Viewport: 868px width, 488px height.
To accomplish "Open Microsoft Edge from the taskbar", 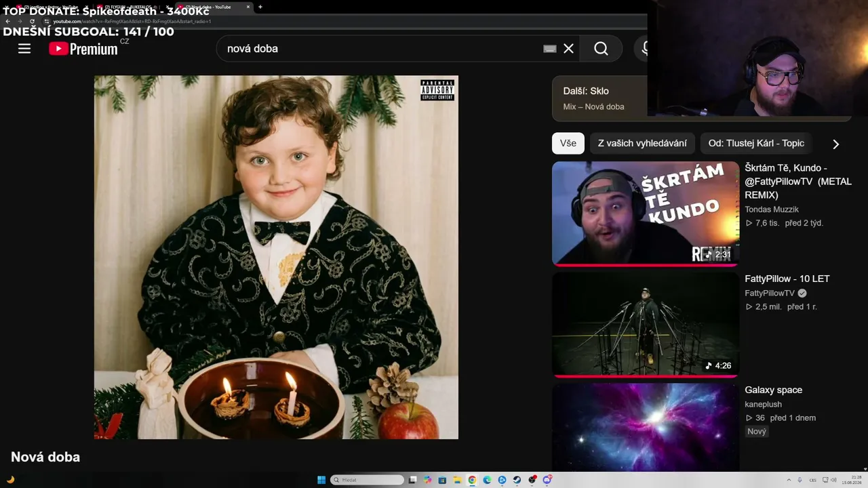I will click(487, 480).
